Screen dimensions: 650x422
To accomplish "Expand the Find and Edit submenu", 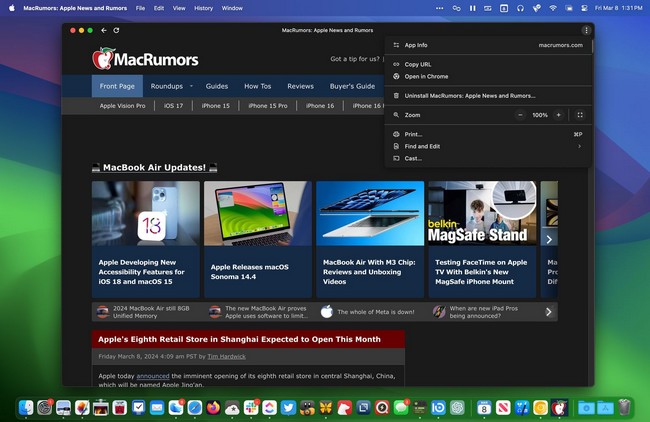I will point(579,146).
